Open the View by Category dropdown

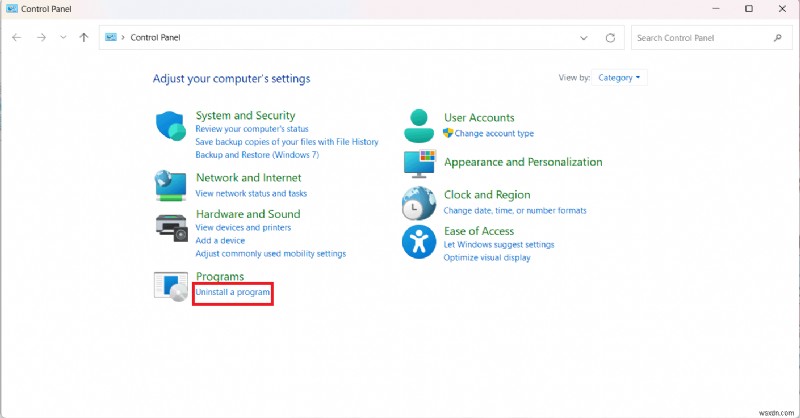tap(619, 78)
